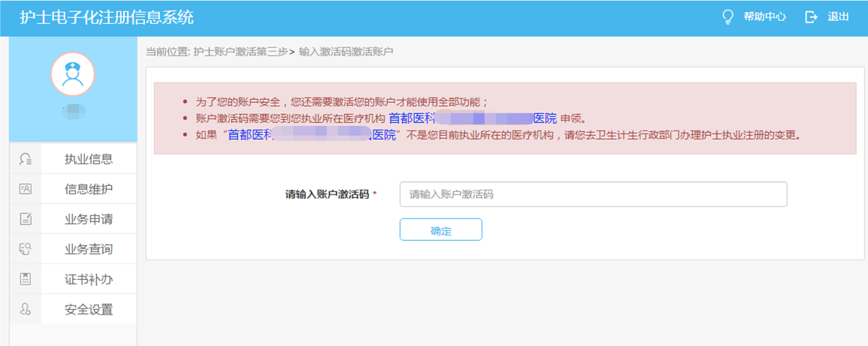
Task: Click the 退出 logout text
Action: (838, 17)
